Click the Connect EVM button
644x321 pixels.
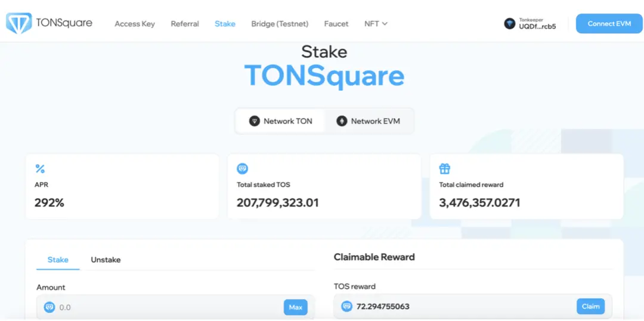pos(609,23)
